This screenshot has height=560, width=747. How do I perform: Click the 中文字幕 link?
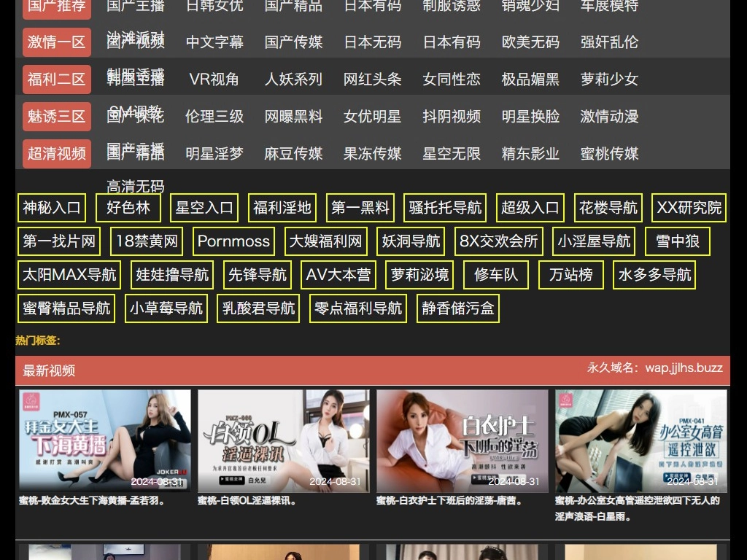(x=214, y=42)
